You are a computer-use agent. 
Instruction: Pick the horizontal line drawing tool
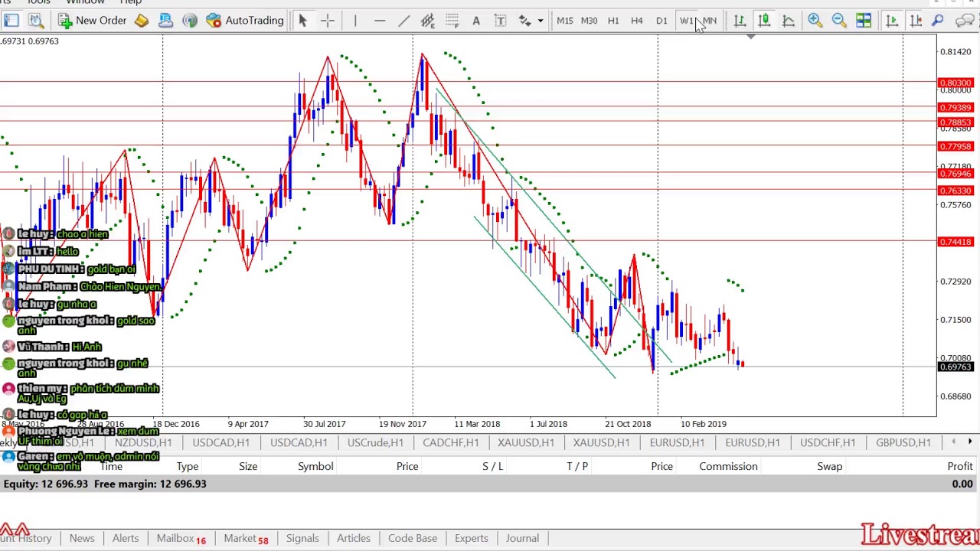tap(380, 21)
